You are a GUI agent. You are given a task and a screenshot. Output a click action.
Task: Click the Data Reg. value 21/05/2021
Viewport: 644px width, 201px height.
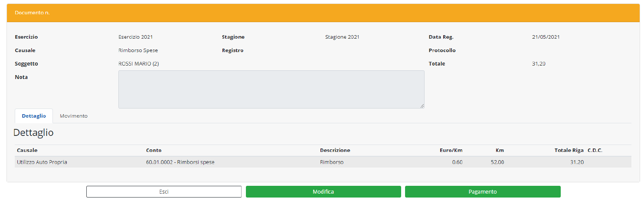(546, 37)
